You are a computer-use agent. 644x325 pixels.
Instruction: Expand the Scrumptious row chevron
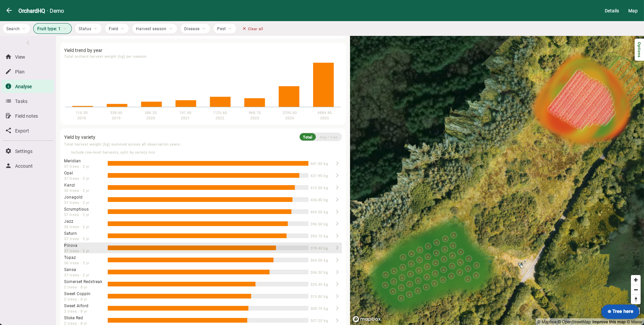337,212
